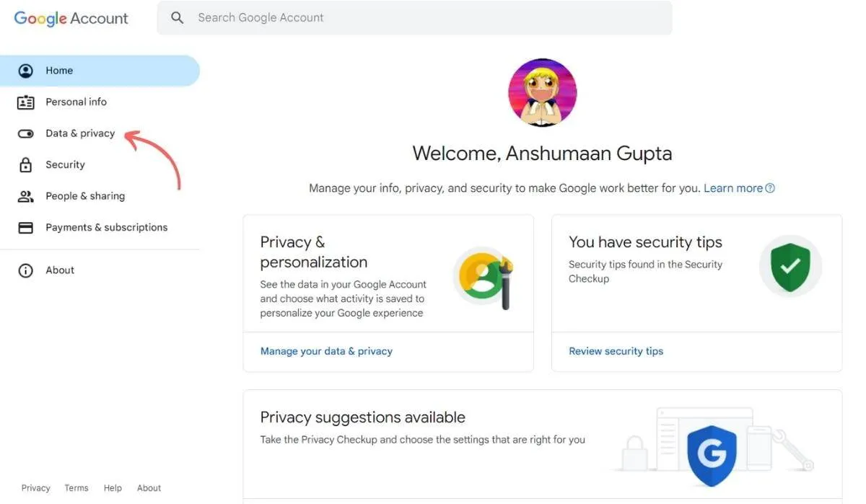Viewport: 866px width, 504px height.
Task: Click the Payments & subscriptions card icon
Action: pos(25,226)
